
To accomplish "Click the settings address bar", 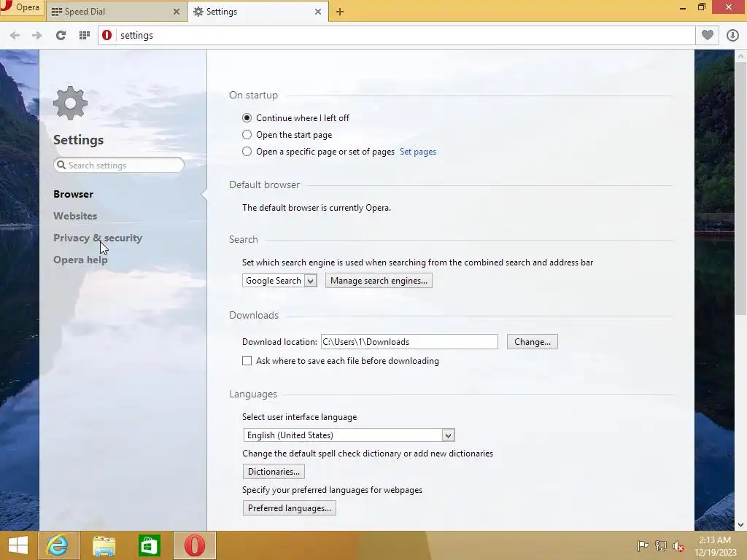I will pos(397,35).
